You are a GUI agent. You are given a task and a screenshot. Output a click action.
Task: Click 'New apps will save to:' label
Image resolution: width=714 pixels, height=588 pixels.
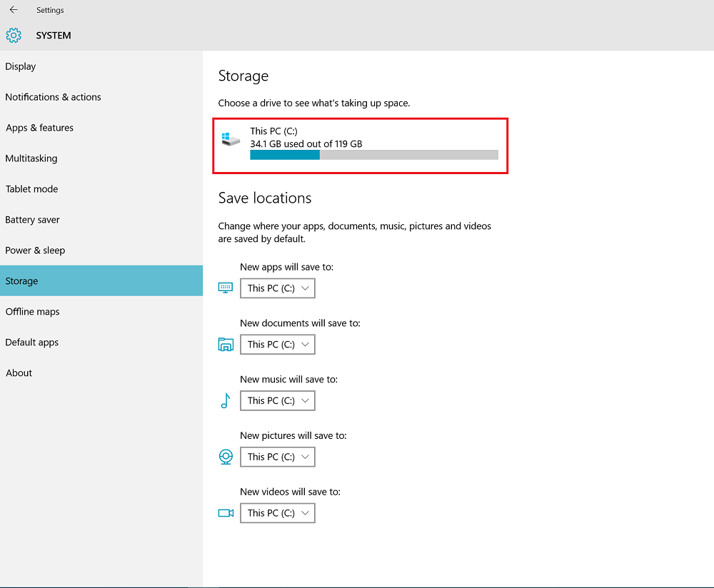[287, 267]
